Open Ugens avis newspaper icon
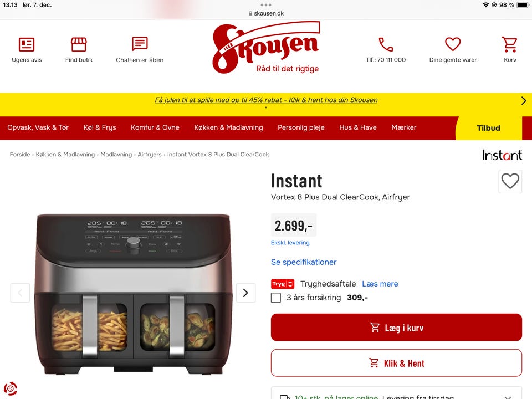This screenshot has height=399, width=532. pyautogui.click(x=27, y=44)
